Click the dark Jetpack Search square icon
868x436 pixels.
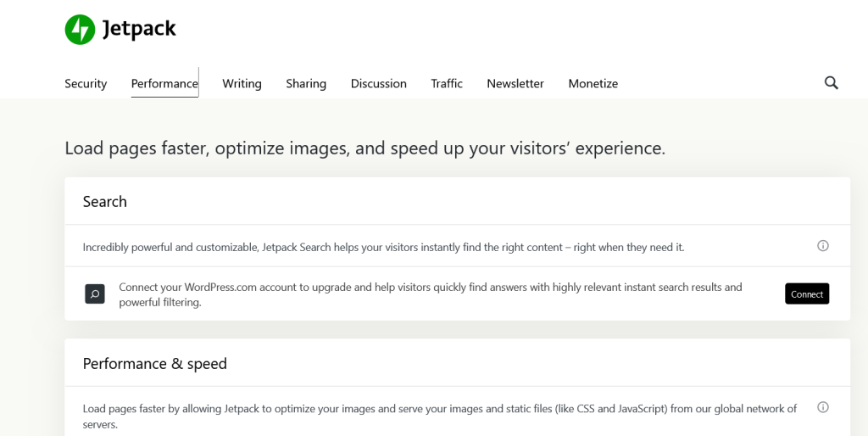pyautogui.click(x=95, y=294)
